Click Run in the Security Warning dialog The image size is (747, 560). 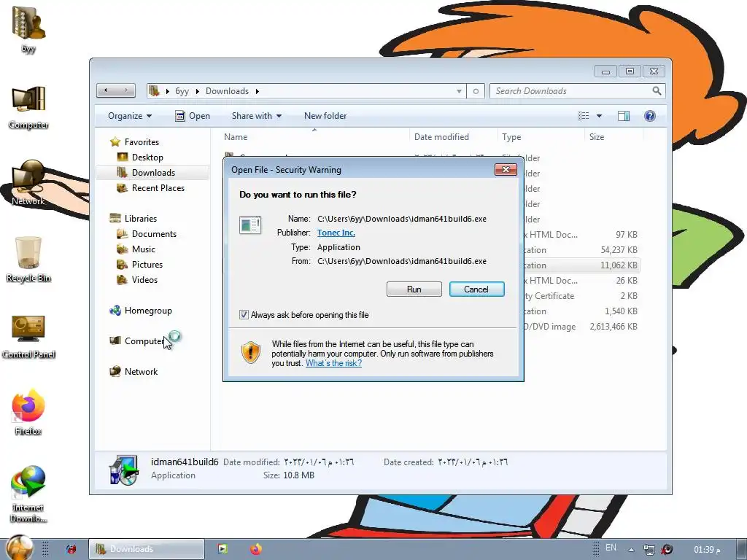click(x=414, y=289)
